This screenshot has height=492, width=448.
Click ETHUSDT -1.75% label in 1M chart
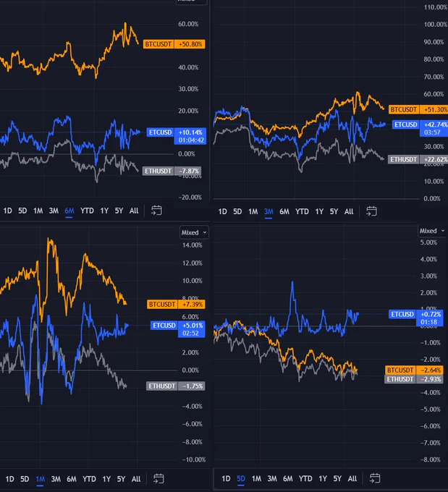pos(176,386)
